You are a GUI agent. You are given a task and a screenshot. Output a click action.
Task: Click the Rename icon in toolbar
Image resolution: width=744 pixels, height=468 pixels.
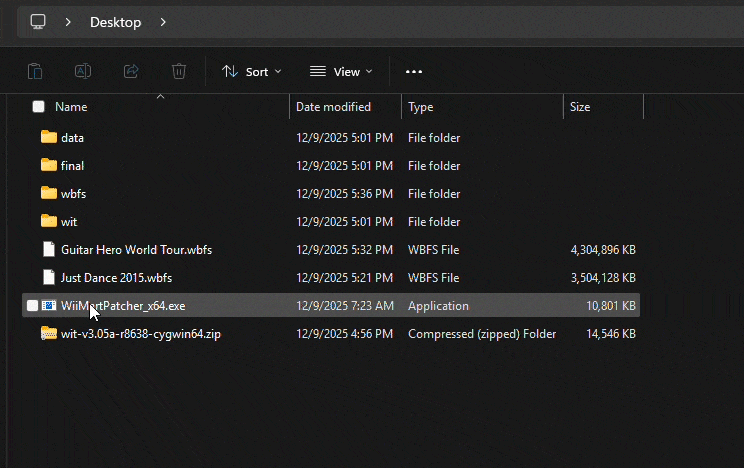83,71
